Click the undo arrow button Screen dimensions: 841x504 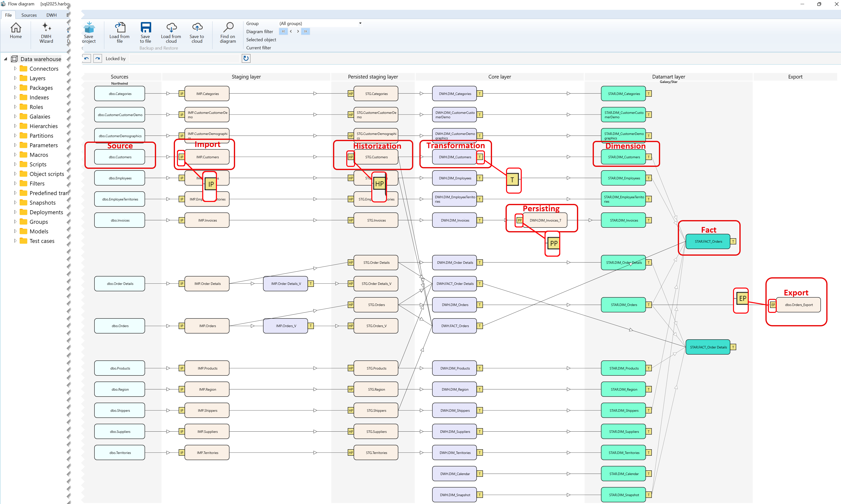click(87, 58)
